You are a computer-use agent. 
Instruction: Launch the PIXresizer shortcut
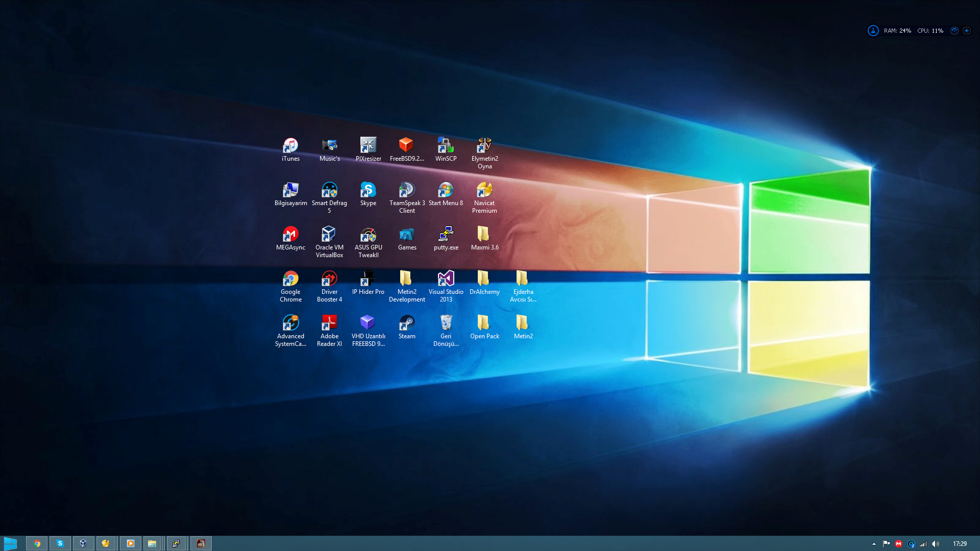pos(368,149)
